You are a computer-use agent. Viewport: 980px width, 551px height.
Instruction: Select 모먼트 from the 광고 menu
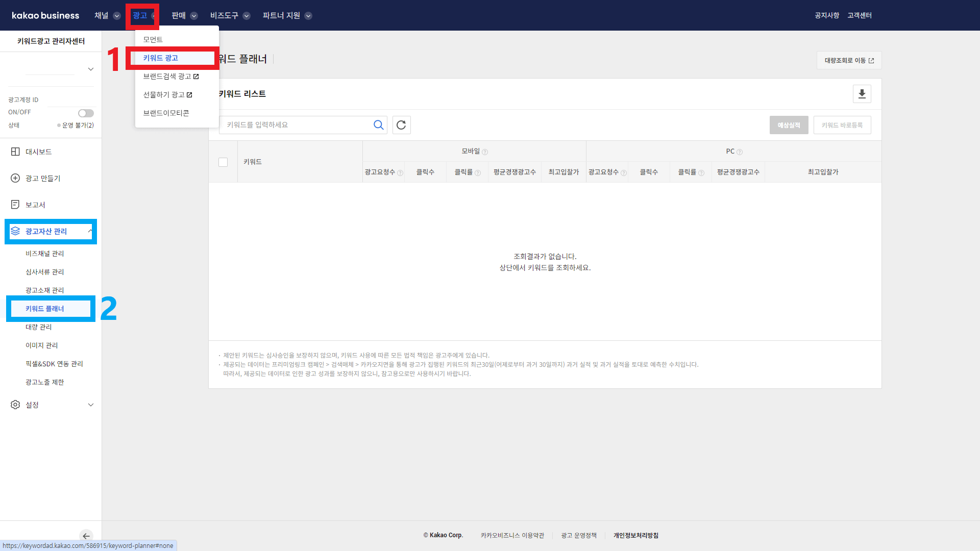[153, 39]
